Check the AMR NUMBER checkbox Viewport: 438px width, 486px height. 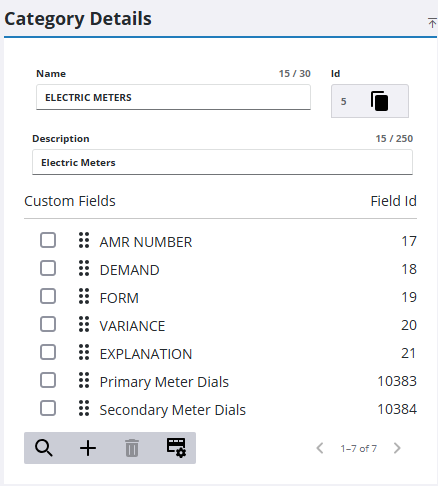48,240
